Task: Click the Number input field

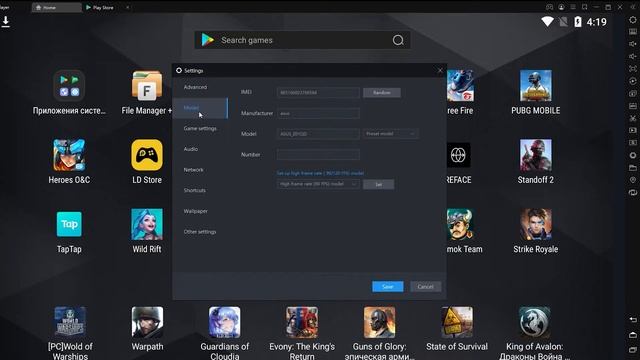Action: 318,154
